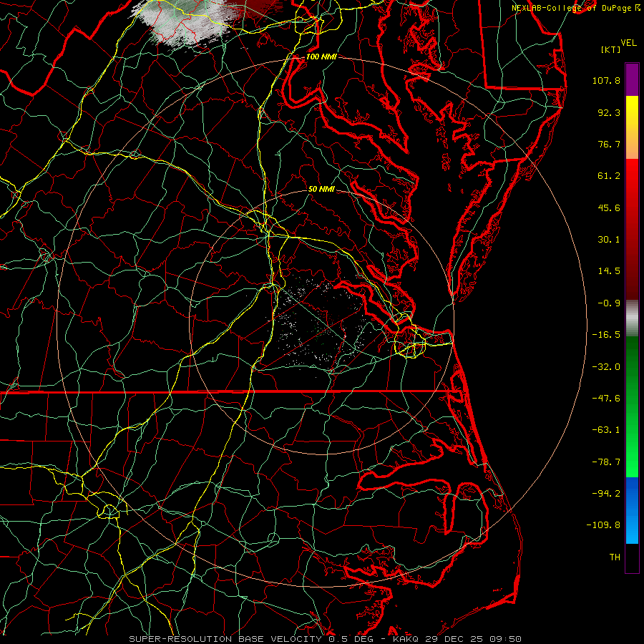The image size is (644, 644).
Task: Click the -94.2 legend value
Action: (x=606, y=493)
